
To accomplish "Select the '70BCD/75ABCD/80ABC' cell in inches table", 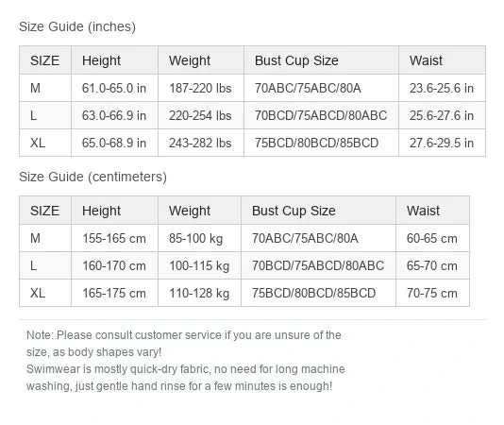I will [x=321, y=115].
